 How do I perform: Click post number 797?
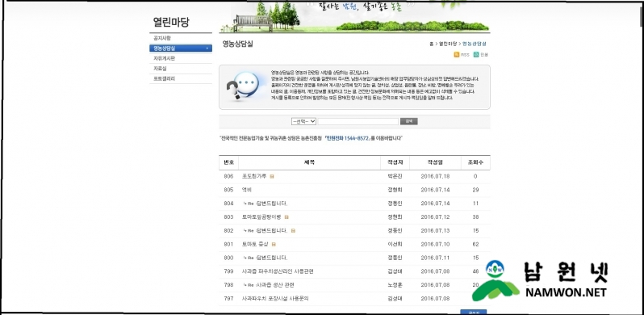[x=228, y=299]
